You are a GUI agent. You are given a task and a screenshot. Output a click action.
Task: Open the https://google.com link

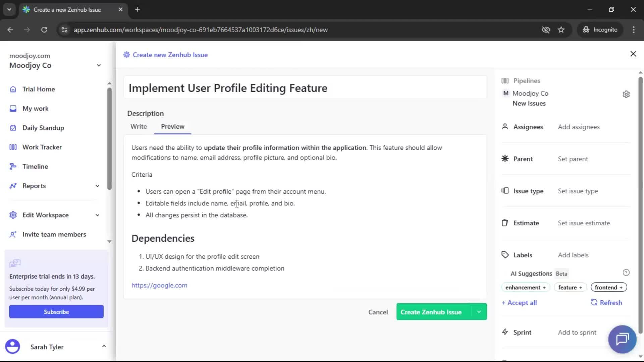pos(159,285)
